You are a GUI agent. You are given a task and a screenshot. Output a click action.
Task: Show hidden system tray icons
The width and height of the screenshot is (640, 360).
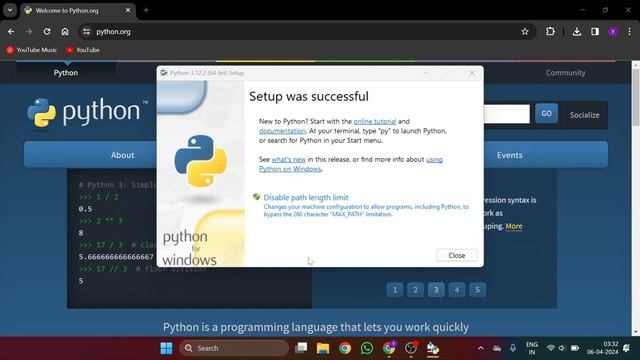click(481, 348)
